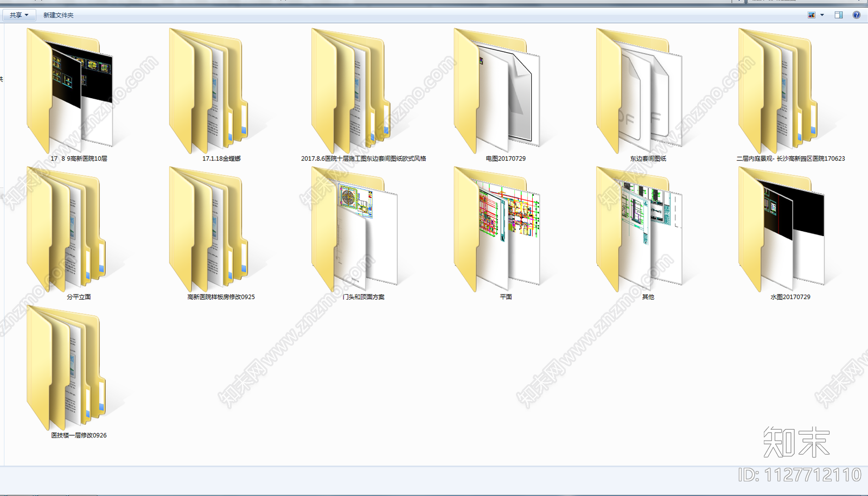868x496 pixels.
Task: Click the 高新医院样板房修改0925 name text
Action: [x=221, y=297]
